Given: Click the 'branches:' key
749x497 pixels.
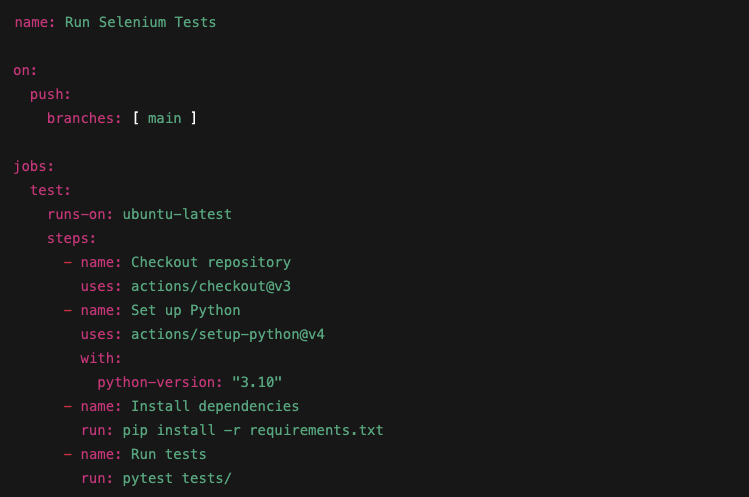Looking at the screenshot, I should pos(85,119).
